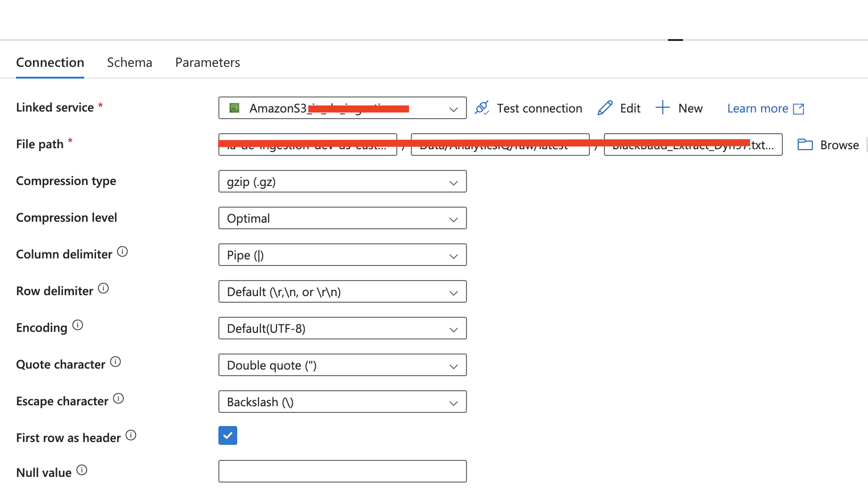Click the Test connection icon

coord(482,108)
